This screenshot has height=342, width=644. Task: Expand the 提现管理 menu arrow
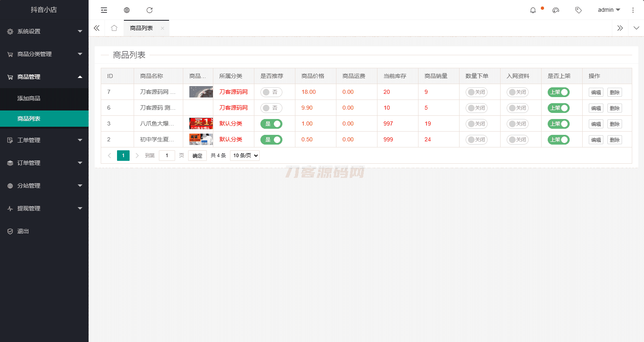[x=80, y=208]
